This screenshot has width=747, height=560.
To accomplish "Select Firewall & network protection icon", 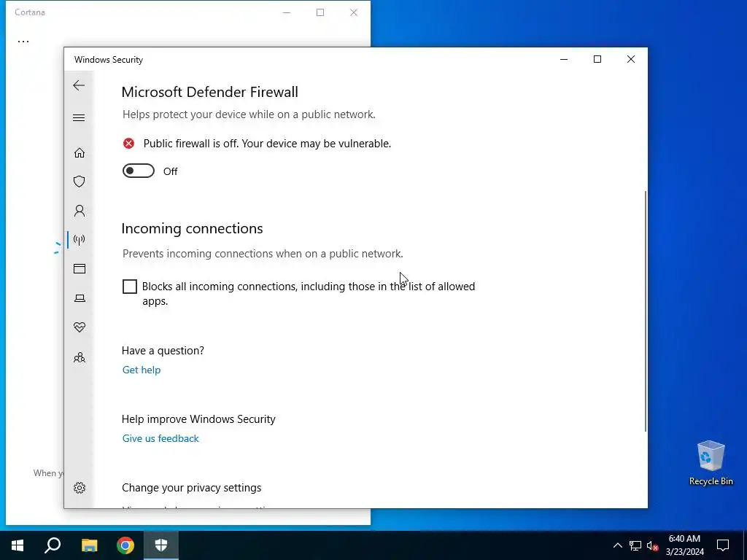I will coord(79,240).
